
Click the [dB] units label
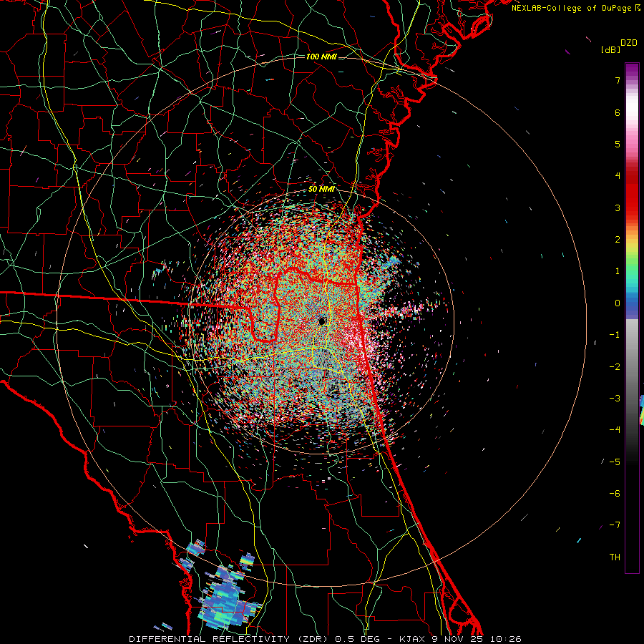tap(610, 50)
